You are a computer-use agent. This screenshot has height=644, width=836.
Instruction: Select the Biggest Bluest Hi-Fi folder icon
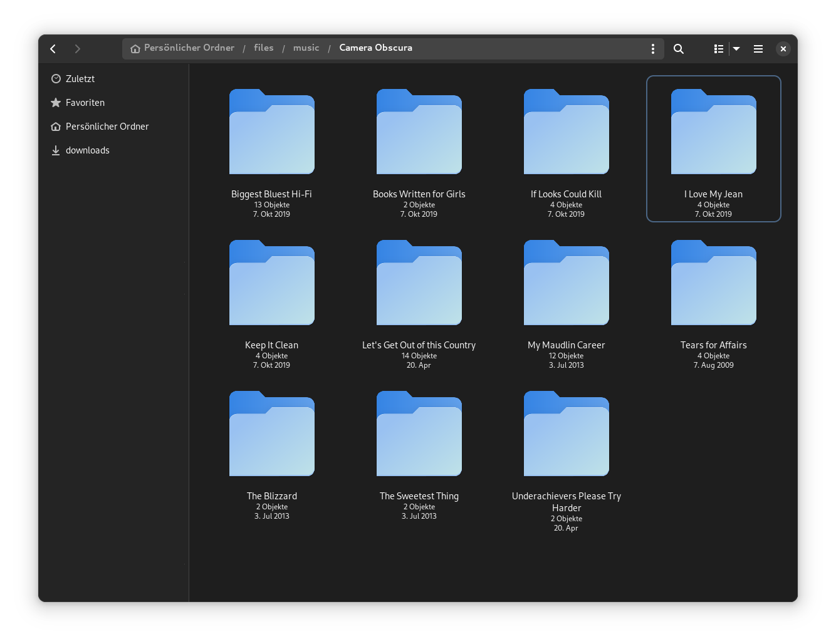click(272, 132)
